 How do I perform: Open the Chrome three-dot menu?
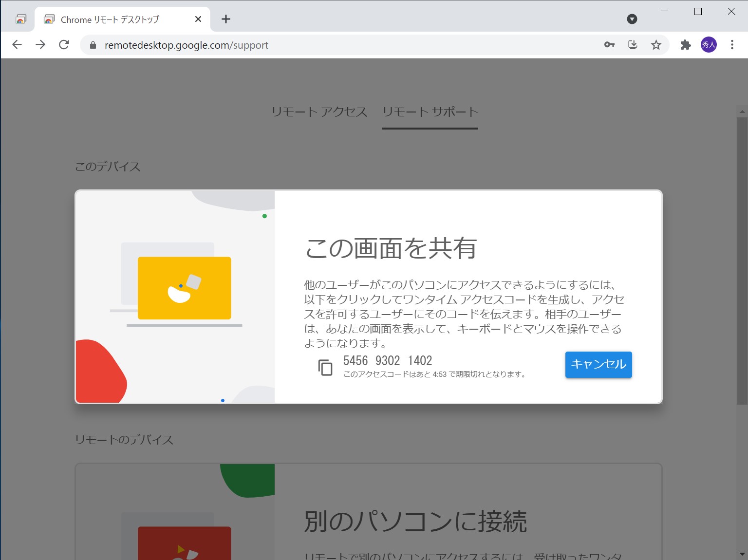click(731, 45)
